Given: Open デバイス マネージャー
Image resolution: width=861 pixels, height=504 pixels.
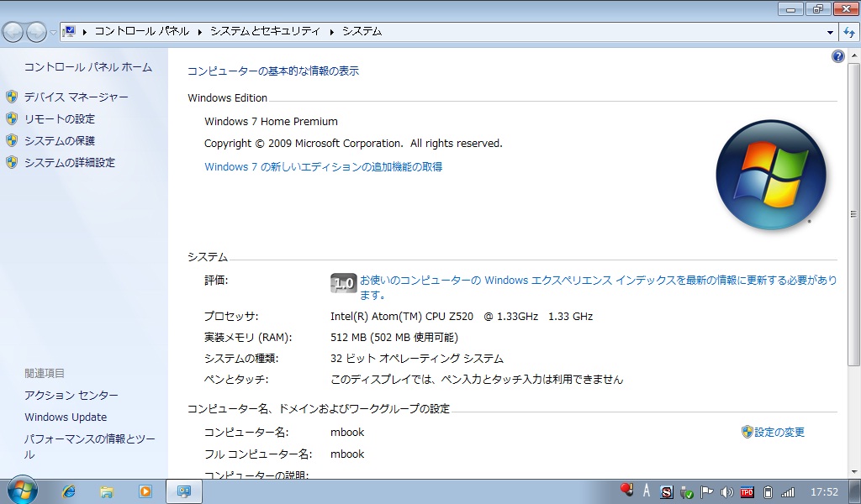Looking at the screenshot, I should 76,97.
